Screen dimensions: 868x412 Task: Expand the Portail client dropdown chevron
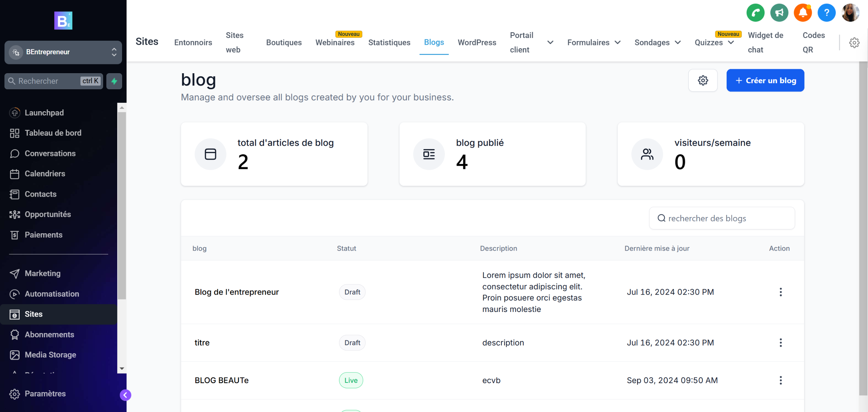point(550,42)
